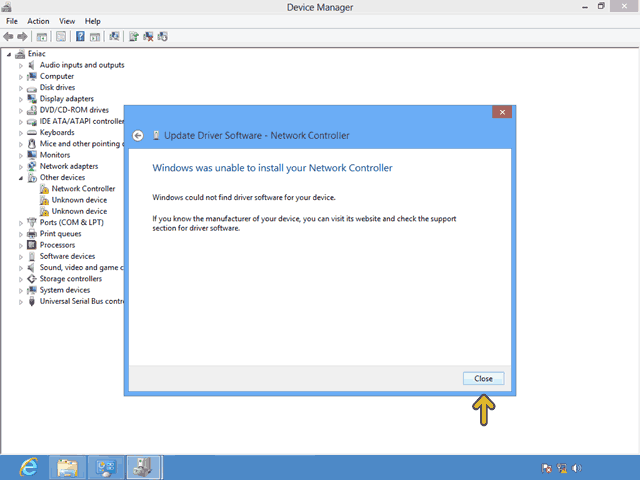Viewport: 640px width, 480px height.
Task: Click the blue Help question mark icon
Action: pos(80,37)
